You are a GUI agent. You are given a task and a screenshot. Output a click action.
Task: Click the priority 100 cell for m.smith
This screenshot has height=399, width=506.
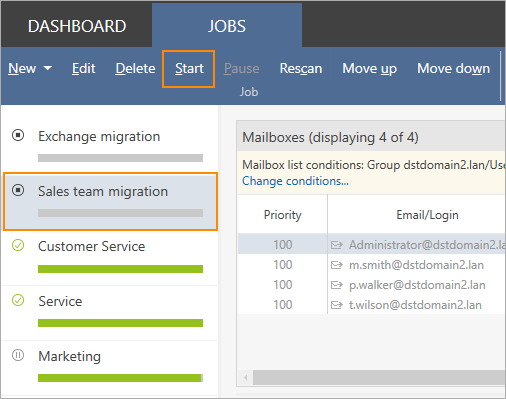(283, 265)
